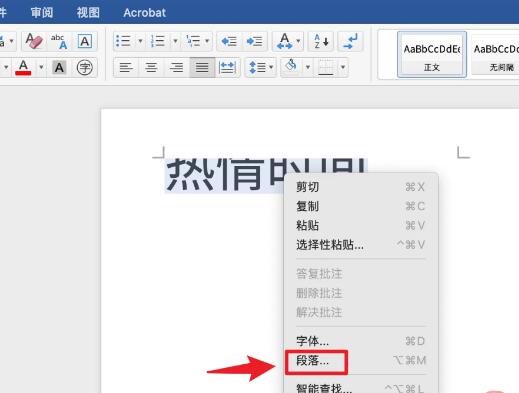The image size is (519, 393).
Task: Insert a multilevel list
Action: (x=193, y=41)
